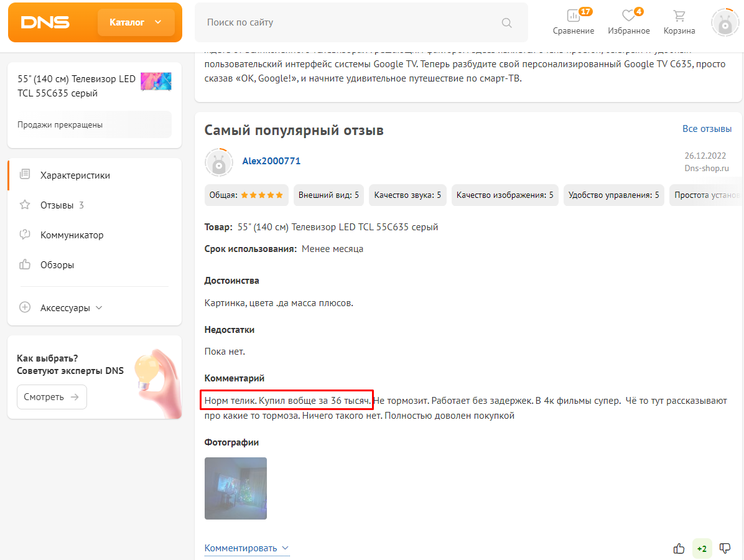Screen dimensions: 744x560
Task: Open Сравнение comparison list
Action: [573, 22]
